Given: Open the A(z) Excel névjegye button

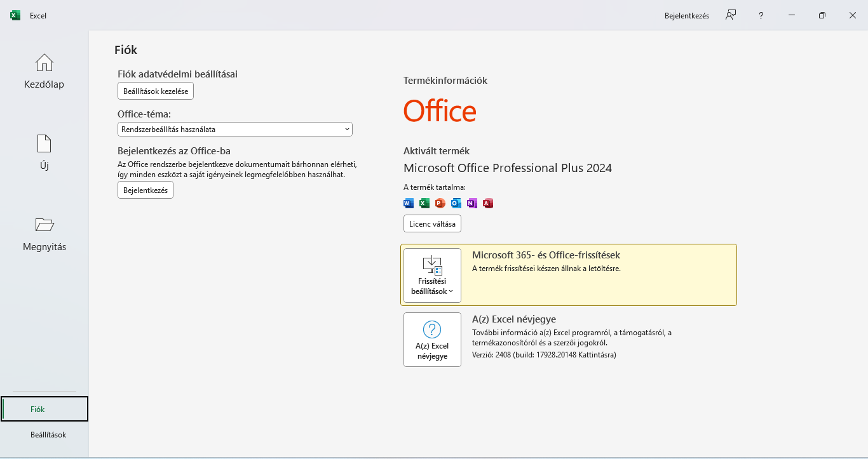Looking at the screenshot, I should click(x=432, y=340).
